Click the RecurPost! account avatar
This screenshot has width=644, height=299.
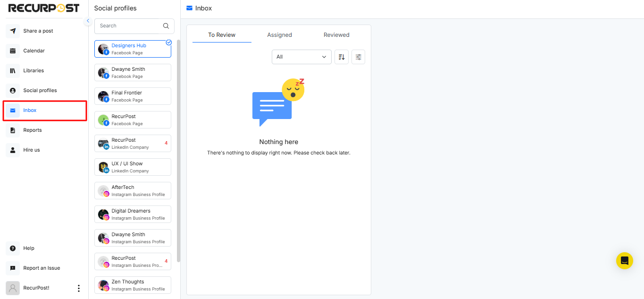[13, 288]
